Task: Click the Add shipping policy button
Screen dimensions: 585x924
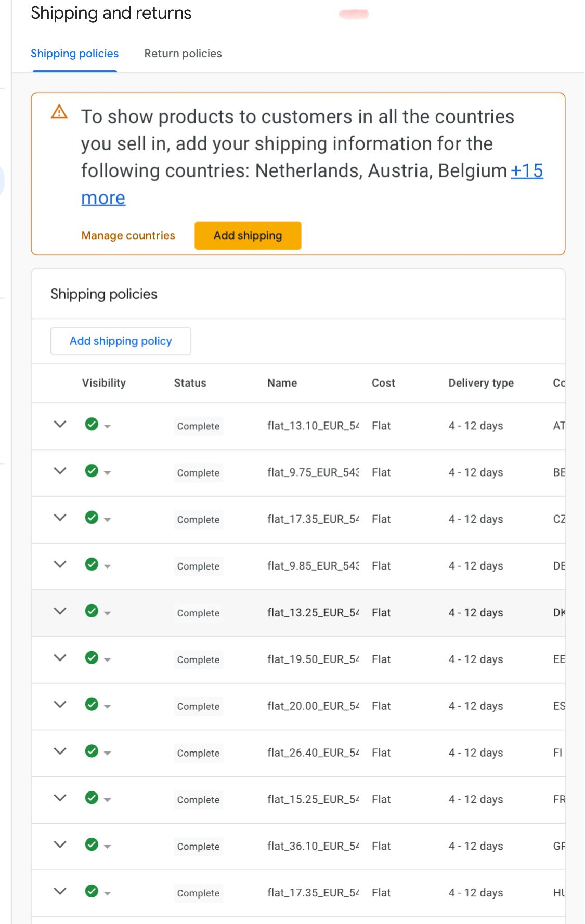Action: click(121, 341)
